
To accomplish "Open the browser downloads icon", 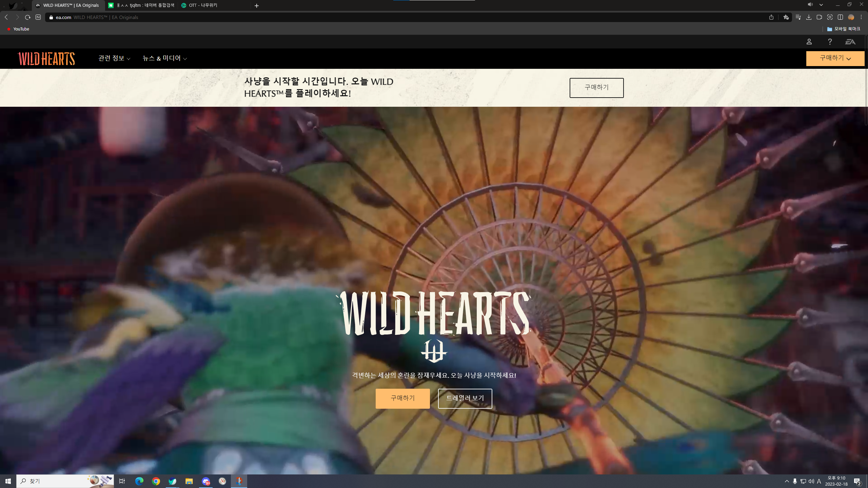I will [x=809, y=17].
